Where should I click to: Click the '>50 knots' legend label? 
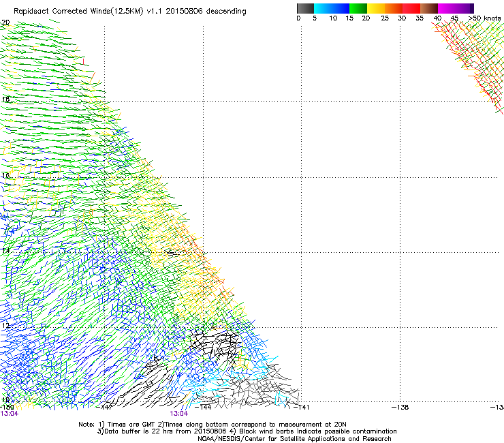click(484, 18)
